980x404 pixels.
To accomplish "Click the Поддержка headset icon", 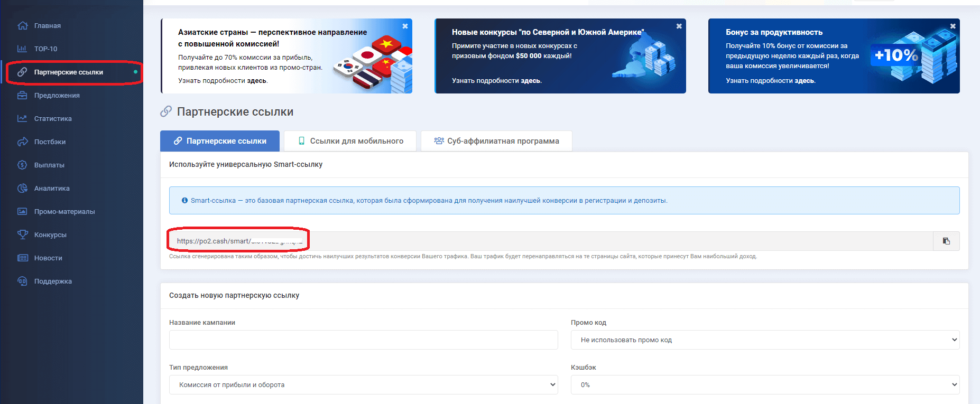I will click(x=22, y=281).
